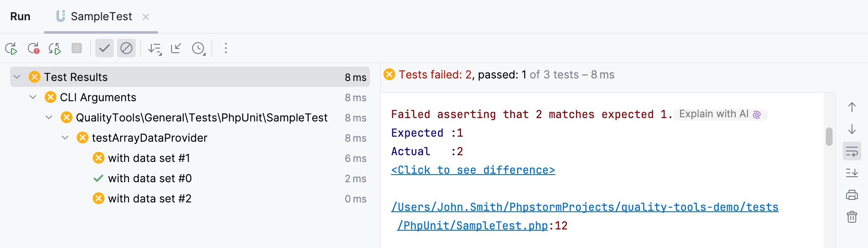Toggle show ignored tests filter
The image size is (868, 248).
[x=126, y=48]
